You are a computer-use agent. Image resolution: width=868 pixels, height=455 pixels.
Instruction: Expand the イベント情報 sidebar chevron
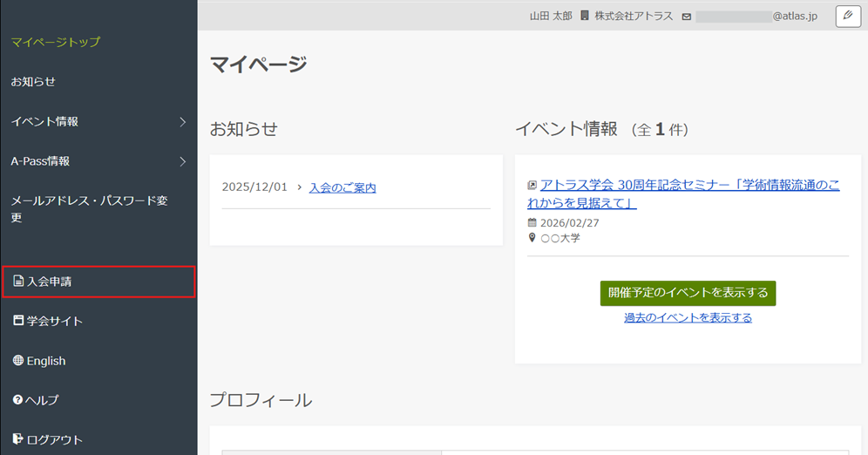183,122
